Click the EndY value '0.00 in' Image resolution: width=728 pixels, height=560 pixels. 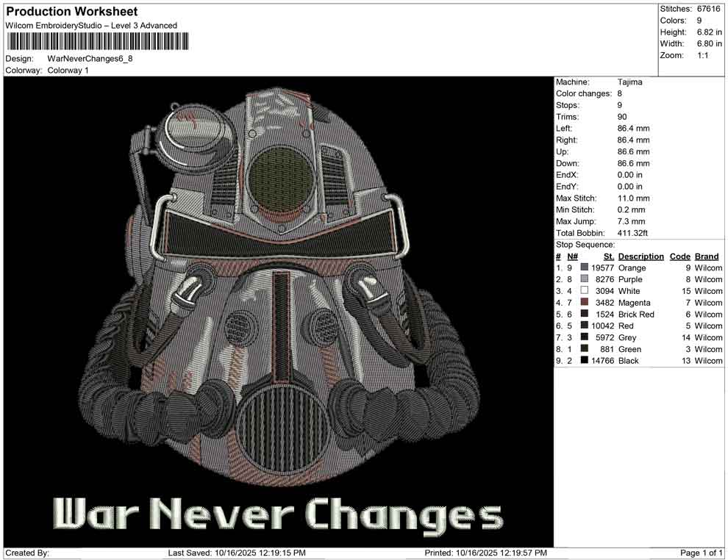(x=630, y=187)
